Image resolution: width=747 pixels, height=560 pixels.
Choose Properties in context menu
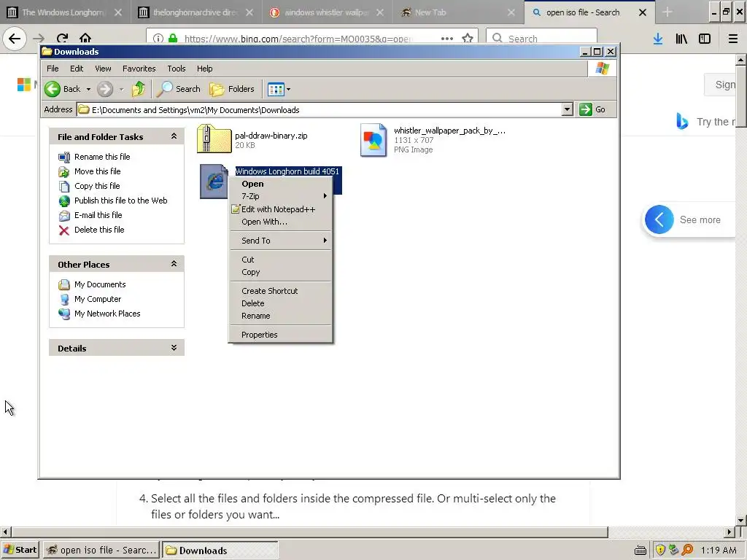point(281,335)
